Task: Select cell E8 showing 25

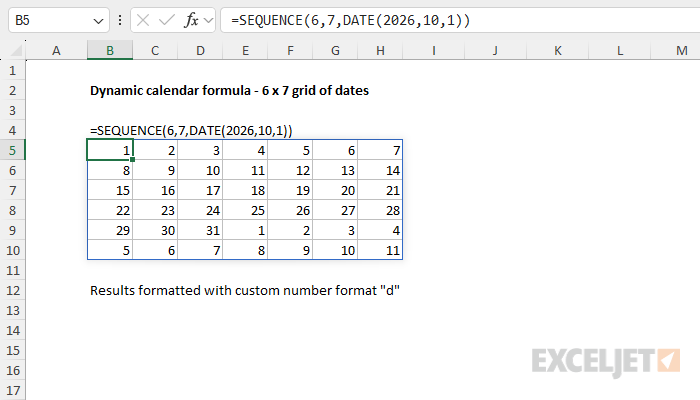Action: 246,210
